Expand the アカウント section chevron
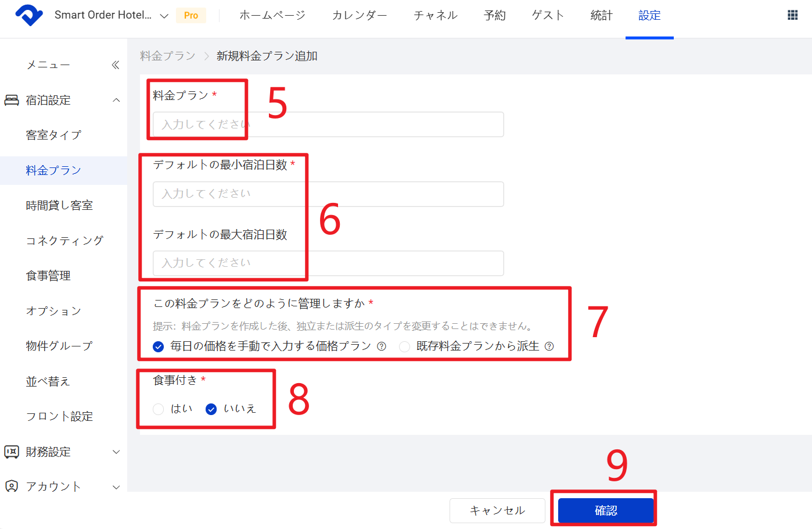This screenshot has width=812, height=529. click(116, 487)
